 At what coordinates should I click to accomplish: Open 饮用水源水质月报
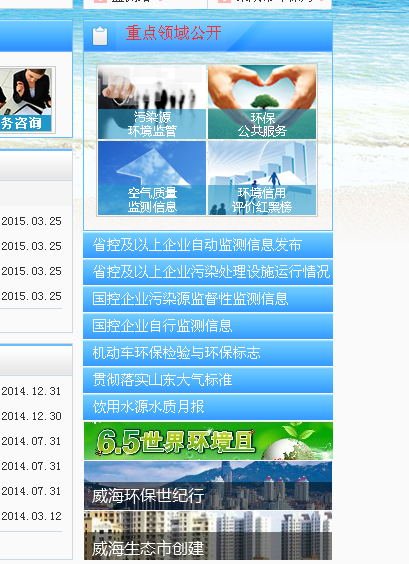coord(208,407)
